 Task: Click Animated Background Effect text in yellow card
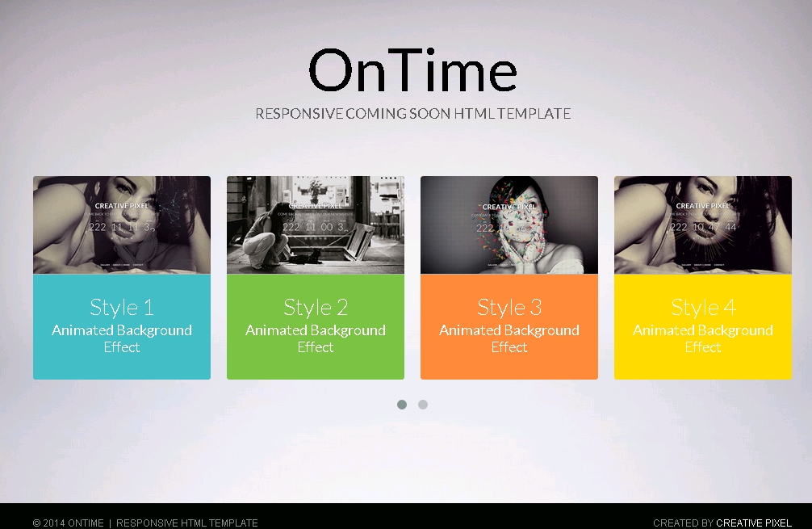703,338
